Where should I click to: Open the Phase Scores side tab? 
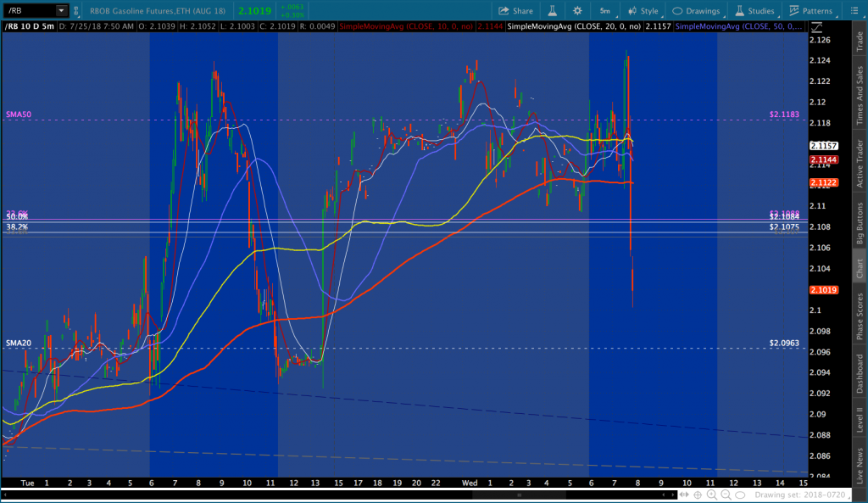(x=860, y=316)
